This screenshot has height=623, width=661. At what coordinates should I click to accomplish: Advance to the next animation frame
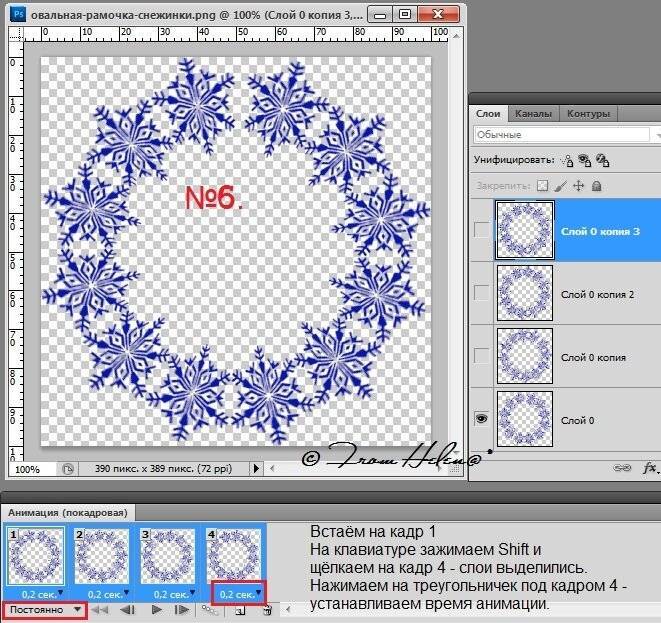[182, 609]
